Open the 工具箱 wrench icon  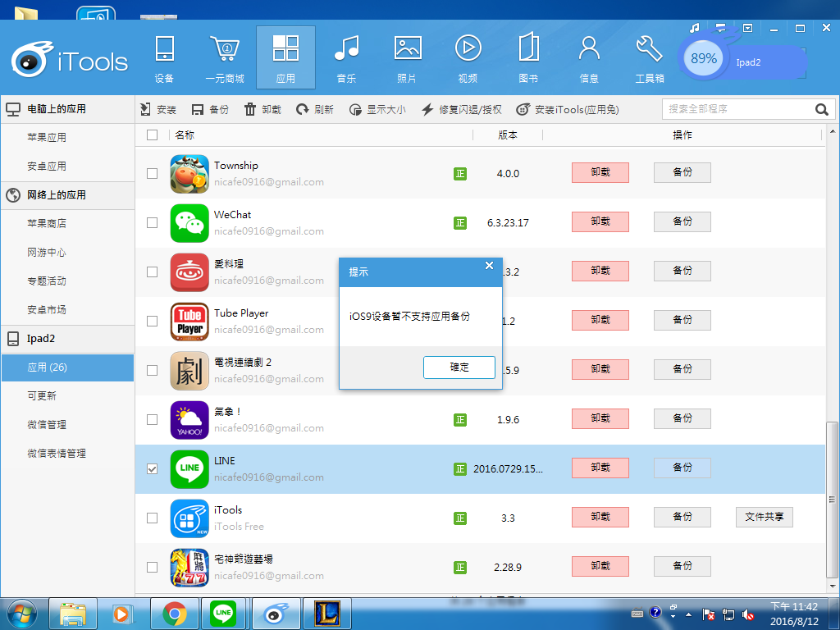[x=650, y=48]
